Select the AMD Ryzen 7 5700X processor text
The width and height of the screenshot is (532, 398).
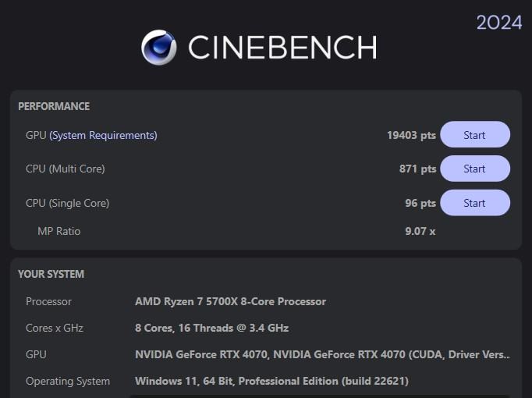pos(230,301)
